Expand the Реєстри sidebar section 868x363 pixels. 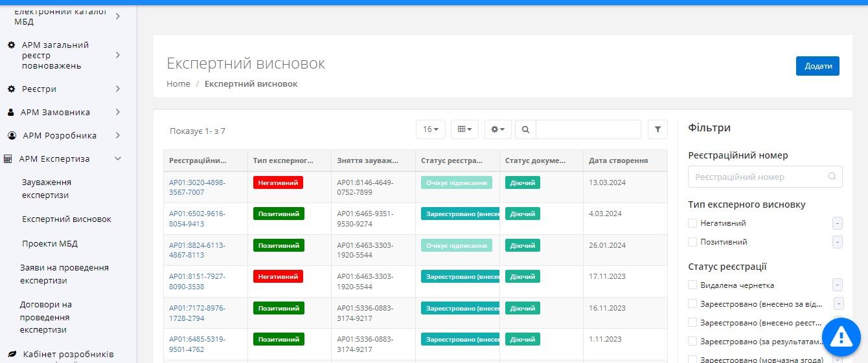[x=118, y=89]
